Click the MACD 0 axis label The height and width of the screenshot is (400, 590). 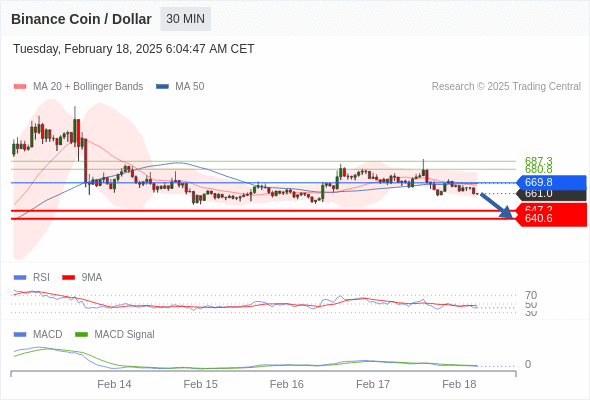click(x=528, y=364)
